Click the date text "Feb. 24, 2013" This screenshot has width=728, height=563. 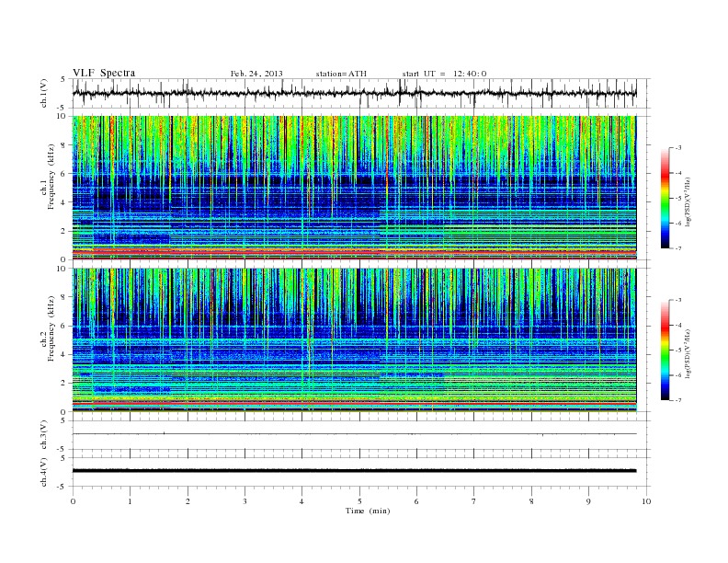(x=256, y=74)
